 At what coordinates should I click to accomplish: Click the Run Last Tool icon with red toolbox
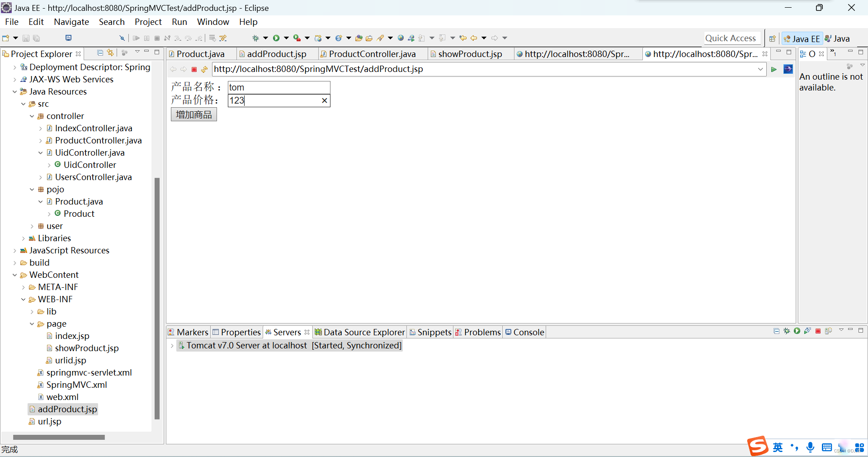coord(297,38)
